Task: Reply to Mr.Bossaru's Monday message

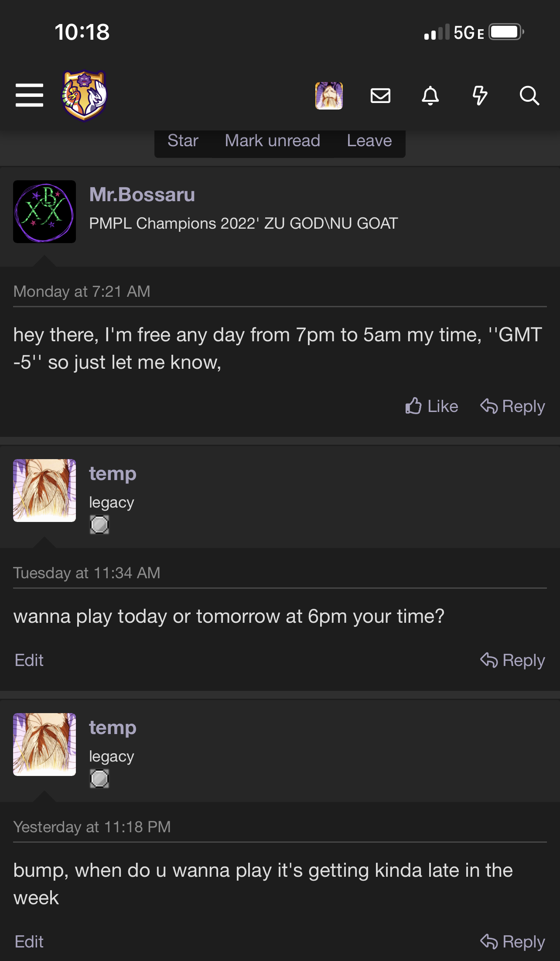Action: (x=512, y=406)
